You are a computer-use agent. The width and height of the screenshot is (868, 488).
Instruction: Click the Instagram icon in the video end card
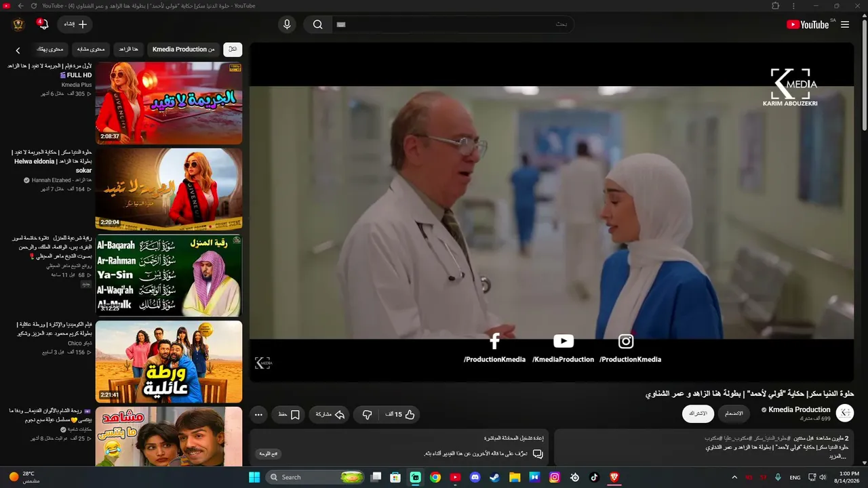point(626,342)
